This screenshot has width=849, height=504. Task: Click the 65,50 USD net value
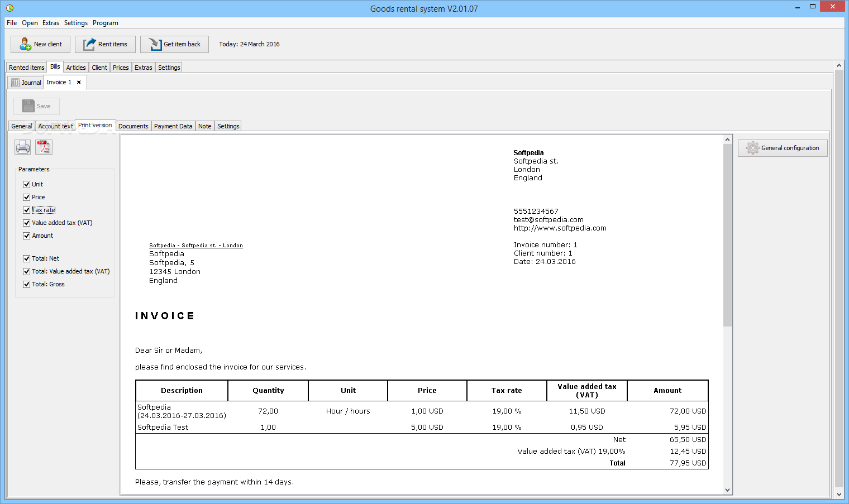(x=688, y=440)
